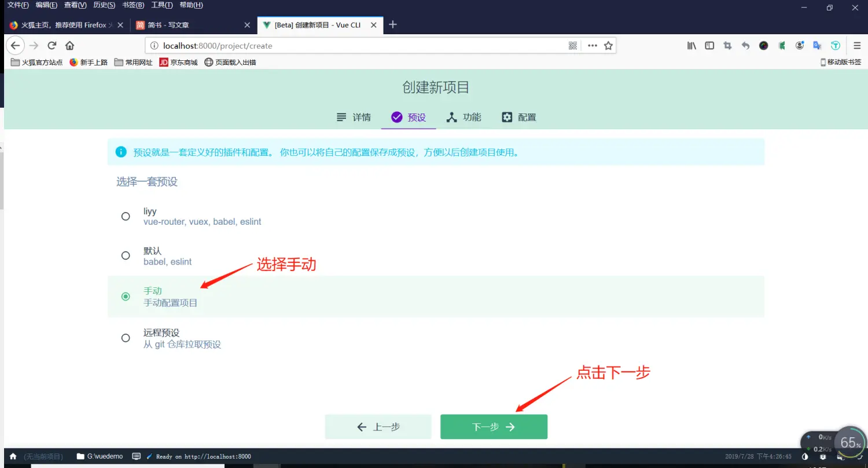
Task: Select the 远程预设 radio button
Action: [126, 338]
